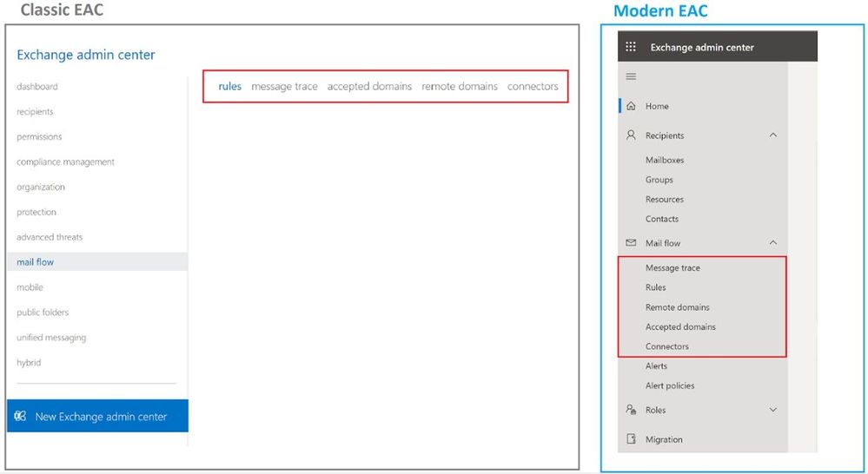The height and width of the screenshot is (474, 868).
Task: Open Resources under Recipients
Action: click(x=665, y=199)
